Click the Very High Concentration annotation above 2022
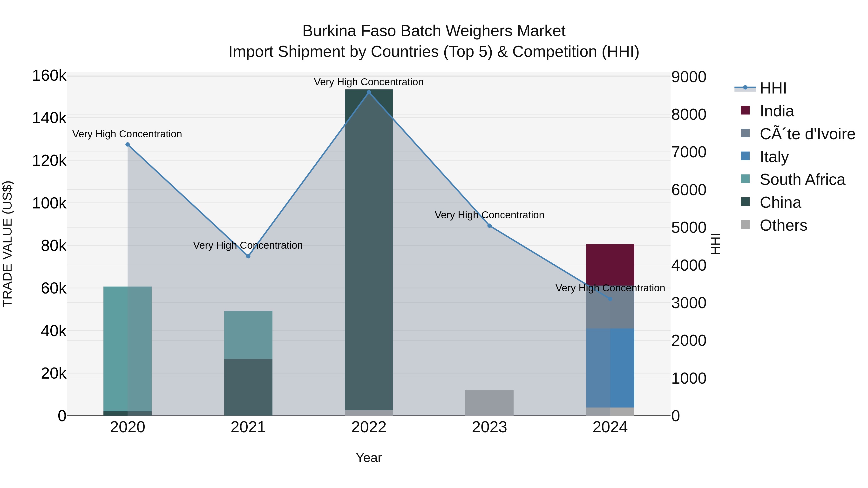 [369, 82]
